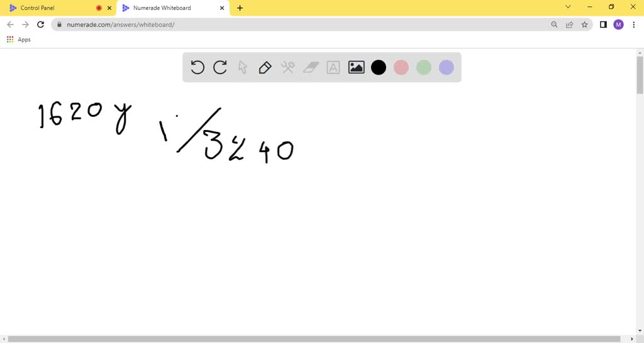Click the address bar URL field

tap(321, 24)
